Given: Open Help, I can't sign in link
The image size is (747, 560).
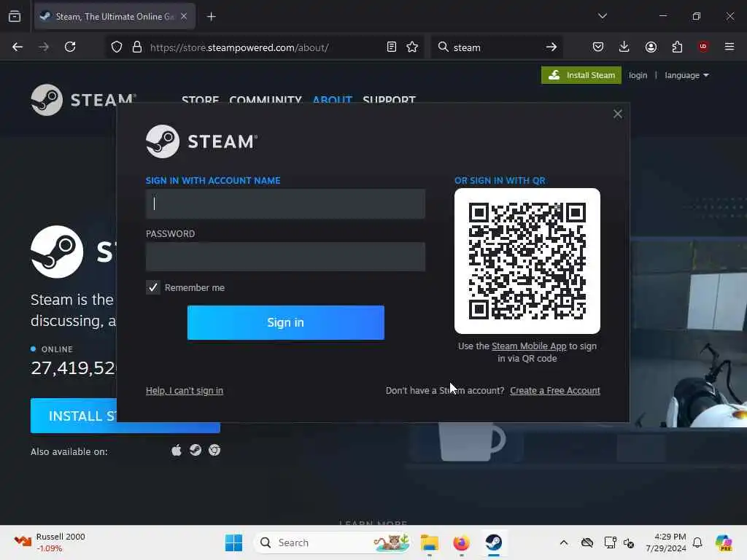Looking at the screenshot, I should pos(185,391).
